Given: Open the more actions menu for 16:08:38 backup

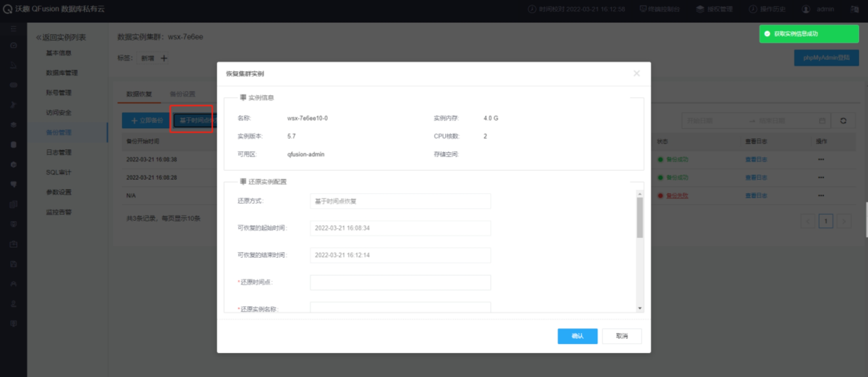Looking at the screenshot, I should [x=821, y=159].
